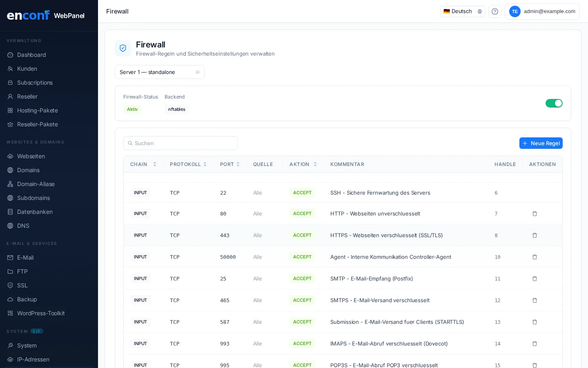Toggle the firewall status switch off

pos(554,103)
